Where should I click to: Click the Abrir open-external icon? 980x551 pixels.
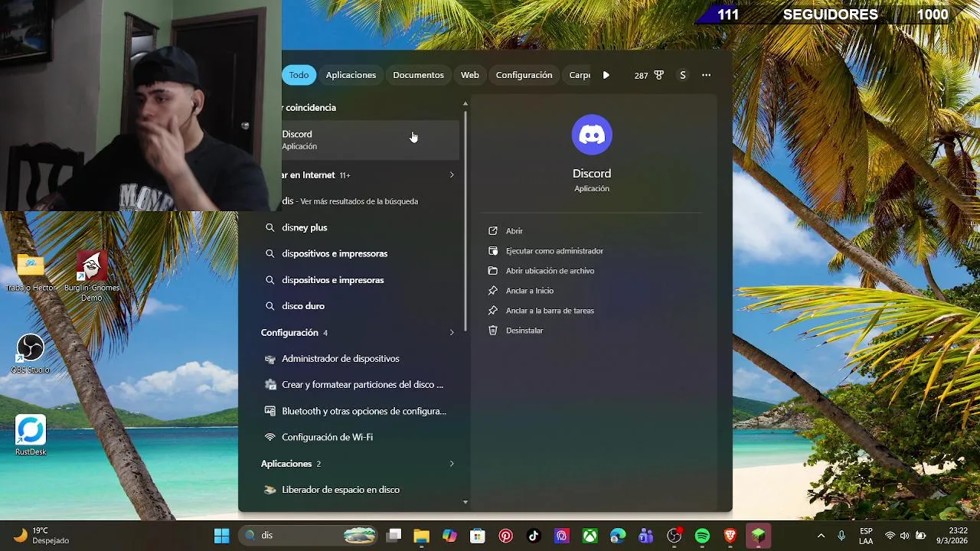[493, 231]
